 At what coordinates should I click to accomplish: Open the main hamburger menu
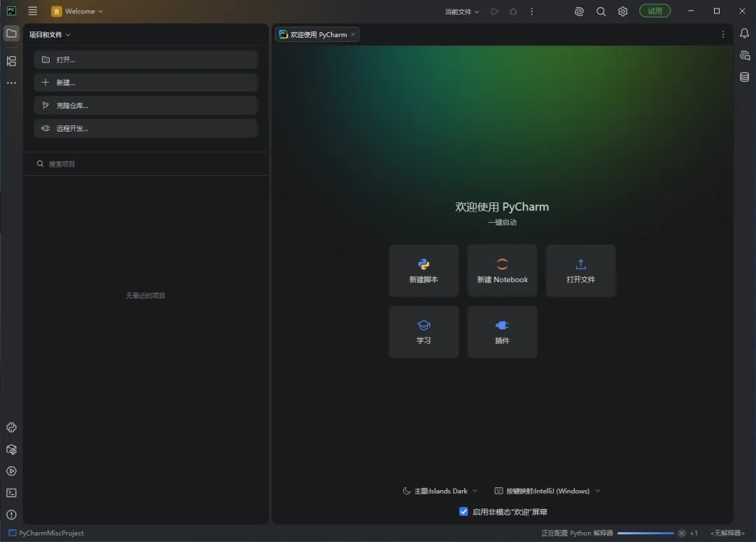pyautogui.click(x=32, y=11)
